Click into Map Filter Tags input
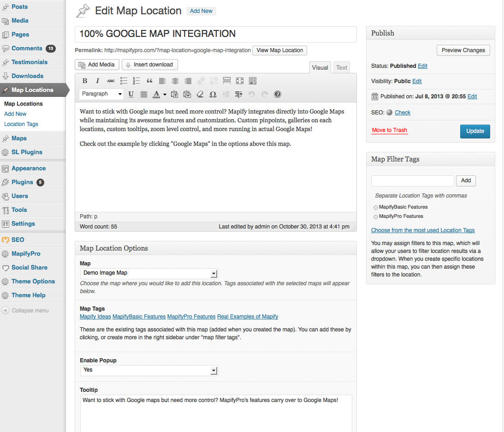 point(413,181)
